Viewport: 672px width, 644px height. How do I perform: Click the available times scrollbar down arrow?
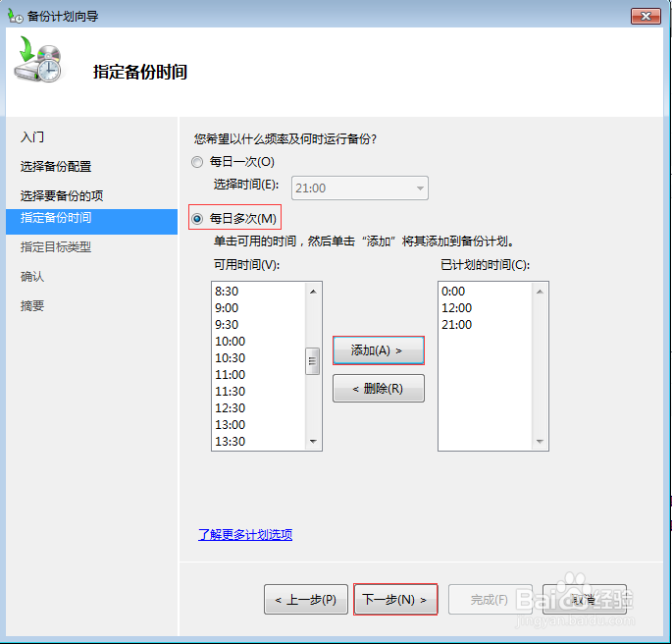(x=313, y=442)
